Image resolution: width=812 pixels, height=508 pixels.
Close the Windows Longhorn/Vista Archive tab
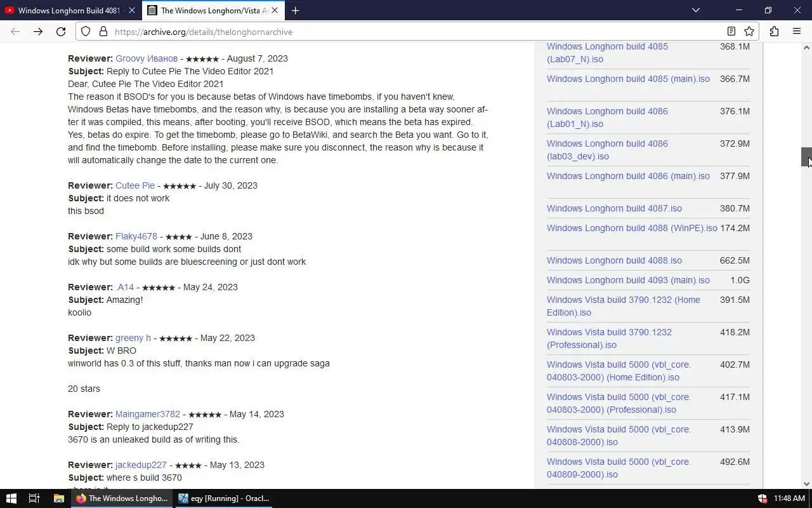coord(275,10)
